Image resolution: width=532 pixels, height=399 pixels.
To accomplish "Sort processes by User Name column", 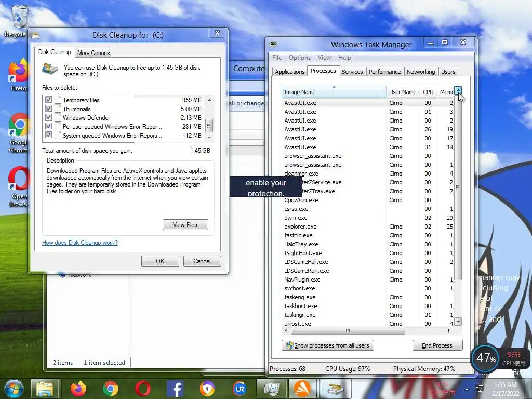I will (403, 92).
